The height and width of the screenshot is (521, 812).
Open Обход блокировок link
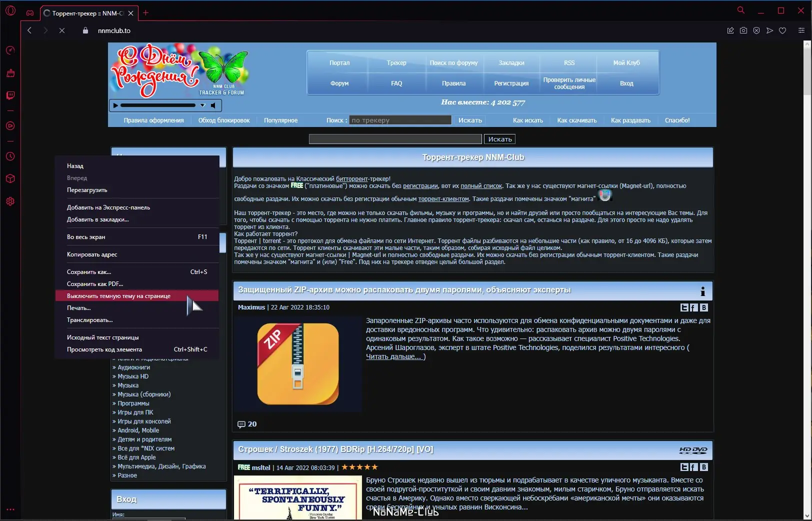[x=224, y=120]
